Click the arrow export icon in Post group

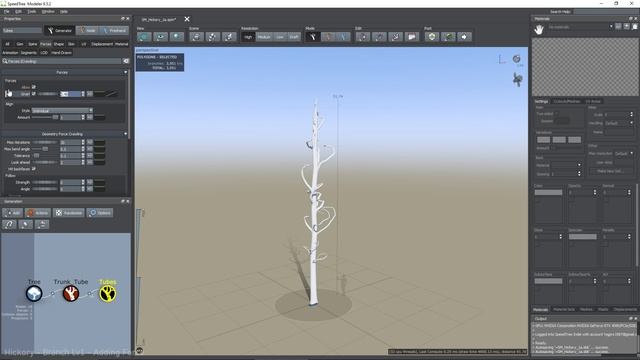(x=464, y=37)
